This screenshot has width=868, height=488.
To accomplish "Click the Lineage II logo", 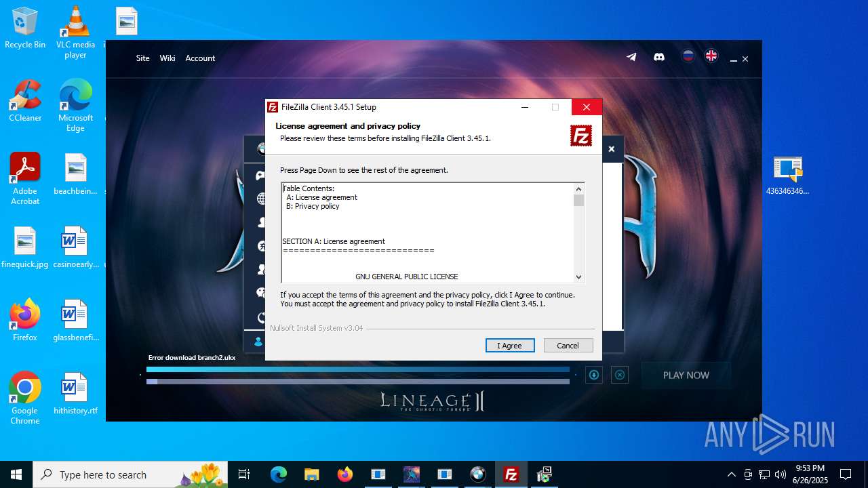I will pos(433,401).
